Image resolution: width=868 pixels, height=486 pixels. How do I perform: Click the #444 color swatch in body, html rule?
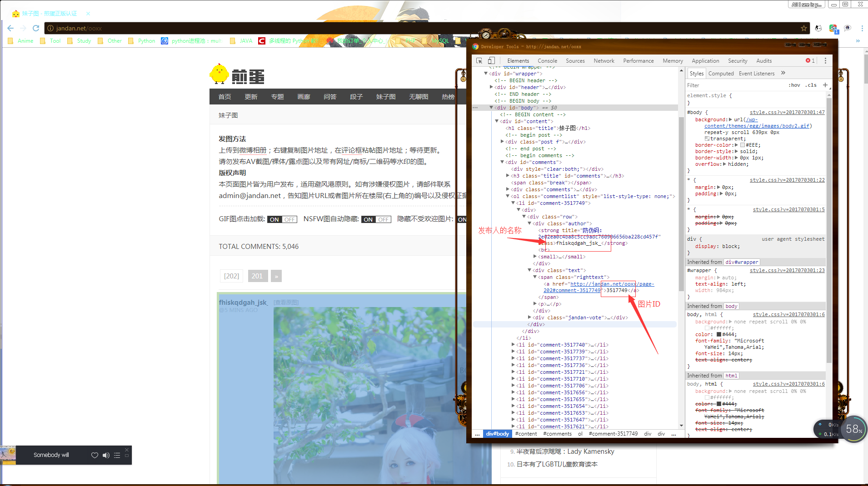click(x=719, y=334)
